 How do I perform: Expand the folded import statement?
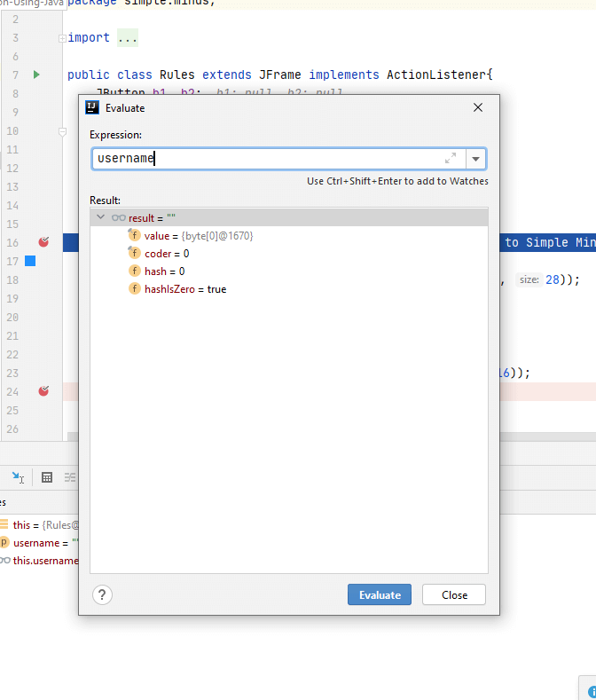coord(61,38)
